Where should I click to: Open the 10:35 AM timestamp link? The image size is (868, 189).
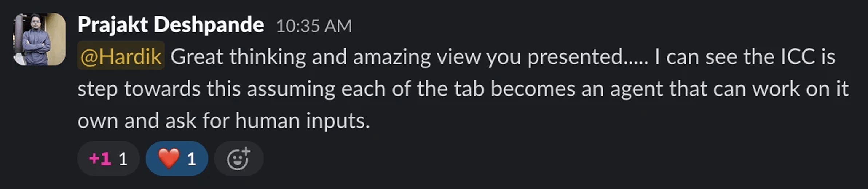click(314, 26)
